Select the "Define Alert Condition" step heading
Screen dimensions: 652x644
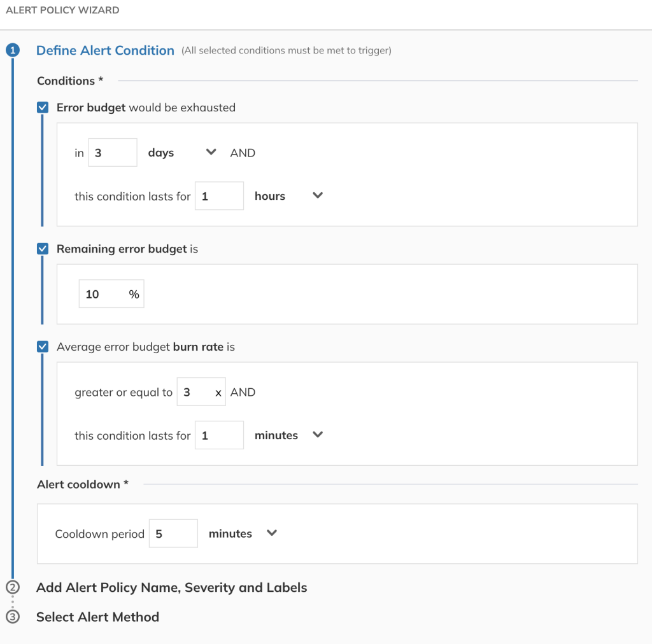pyautogui.click(x=105, y=50)
